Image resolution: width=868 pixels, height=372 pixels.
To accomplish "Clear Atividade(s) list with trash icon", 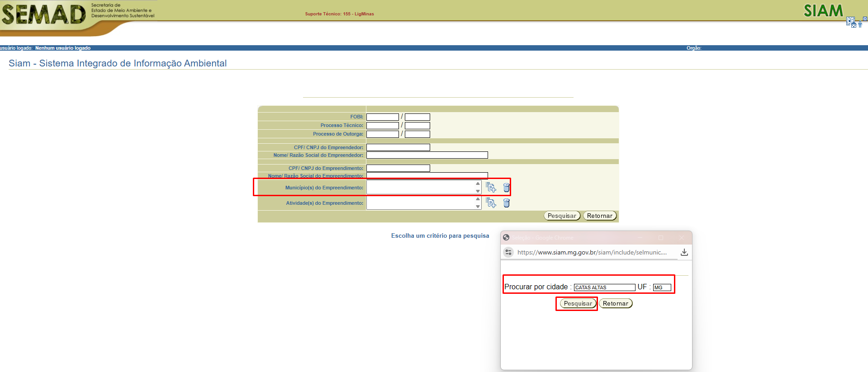I will pyautogui.click(x=507, y=203).
